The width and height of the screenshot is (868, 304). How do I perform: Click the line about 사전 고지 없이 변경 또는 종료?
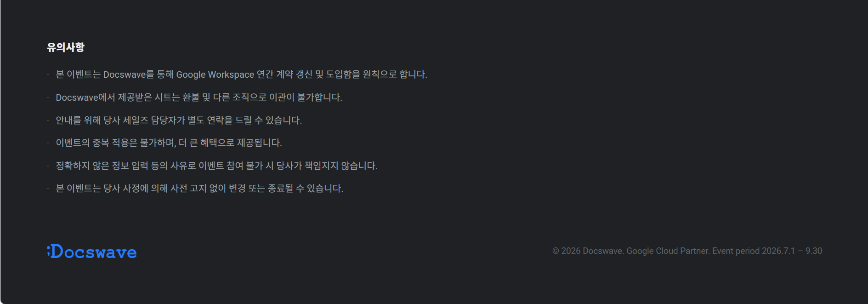[199, 189]
